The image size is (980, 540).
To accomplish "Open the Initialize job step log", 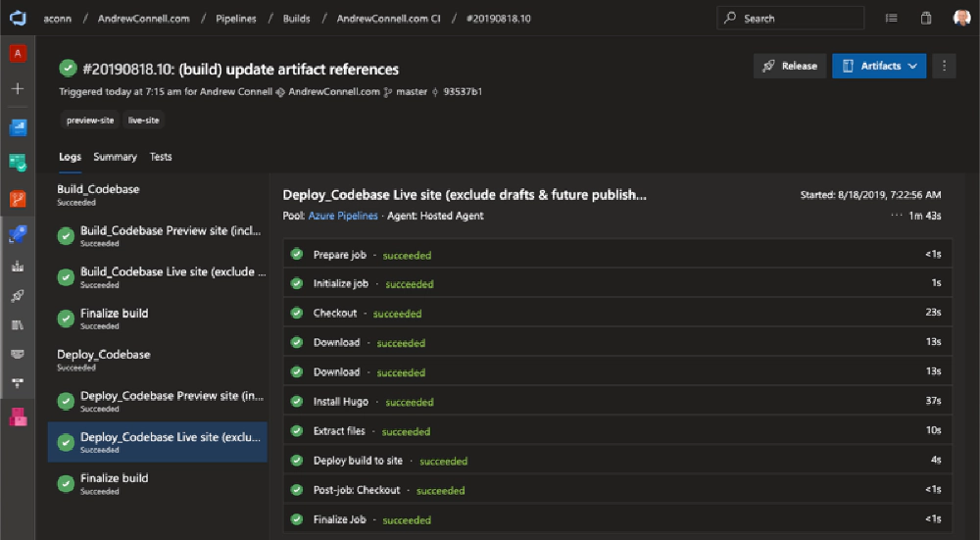I will (617, 283).
